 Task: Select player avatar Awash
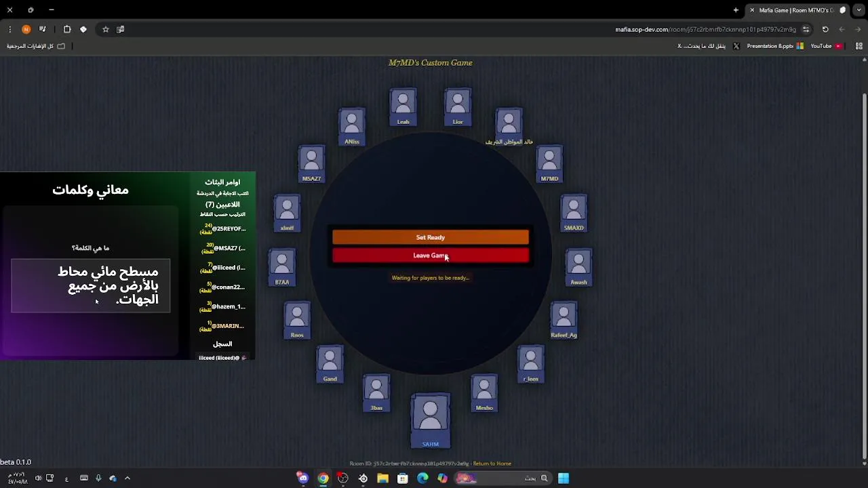(578, 267)
